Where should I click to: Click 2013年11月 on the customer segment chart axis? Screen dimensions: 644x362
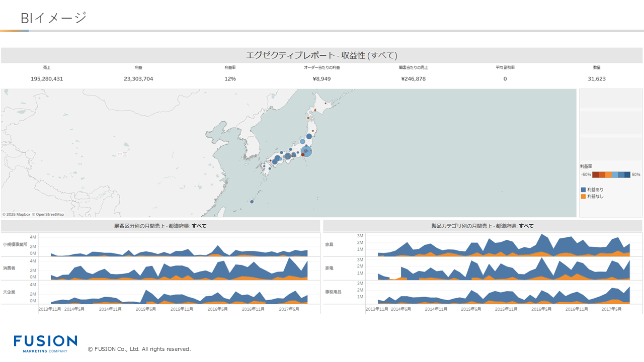(50, 309)
